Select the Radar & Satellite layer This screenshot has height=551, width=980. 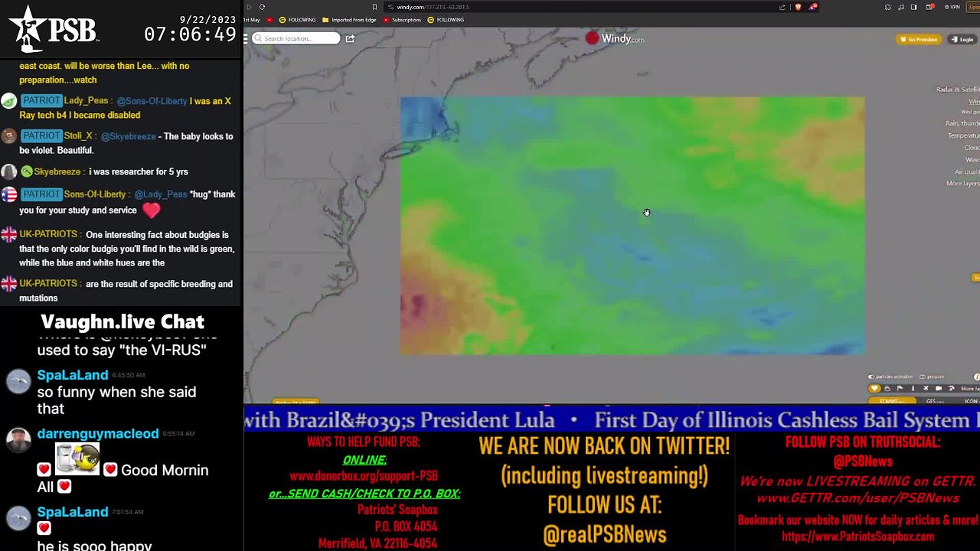click(x=958, y=90)
